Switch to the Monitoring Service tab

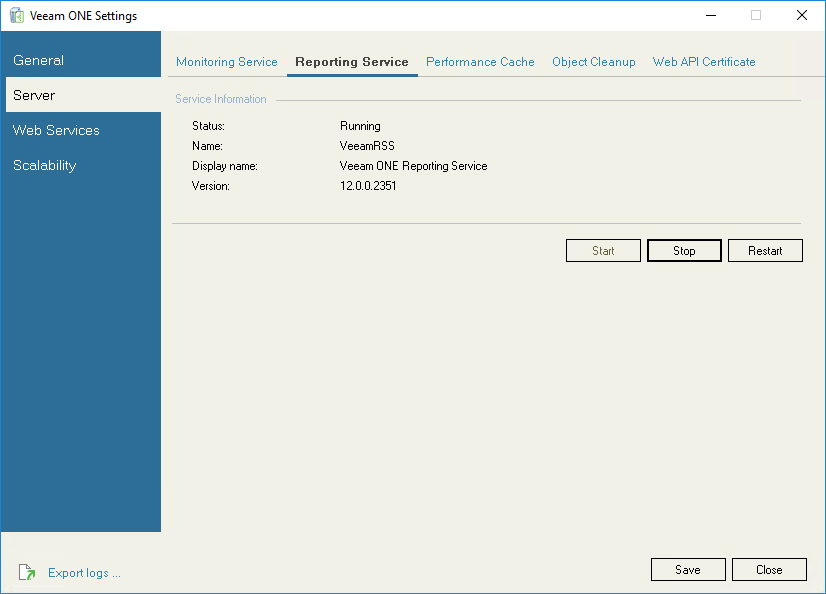click(x=226, y=61)
